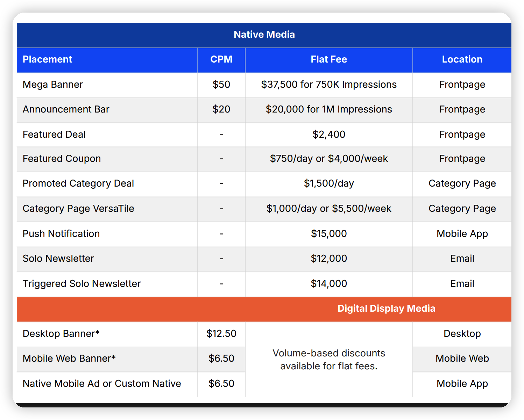524x420 pixels.
Task: Select '$37,500 for 750K Impressions' cell
Action: (x=329, y=85)
